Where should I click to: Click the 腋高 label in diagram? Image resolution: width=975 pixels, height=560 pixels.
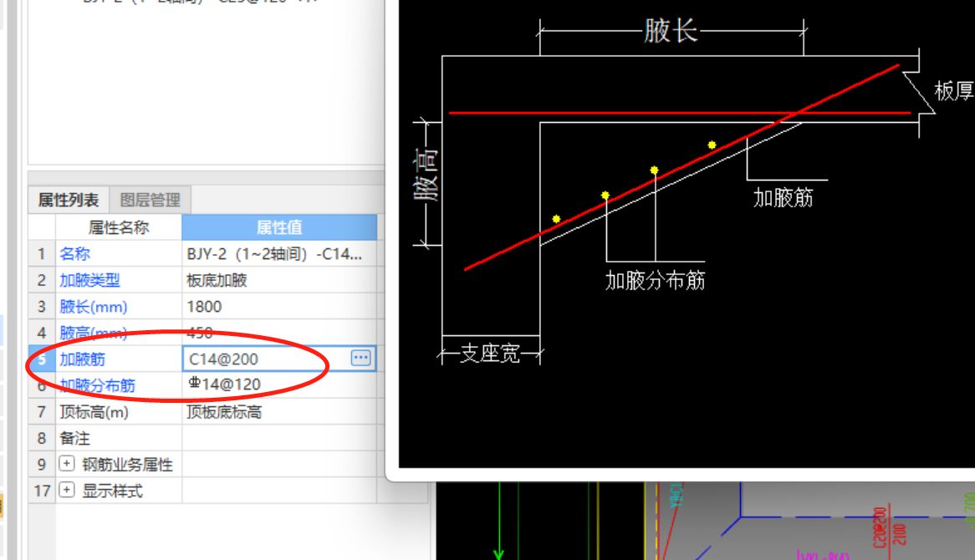[x=426, y=176]
